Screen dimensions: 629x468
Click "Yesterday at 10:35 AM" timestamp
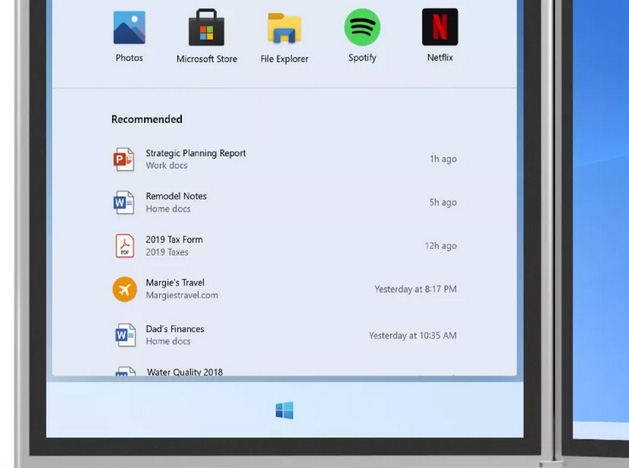(413, 336)
